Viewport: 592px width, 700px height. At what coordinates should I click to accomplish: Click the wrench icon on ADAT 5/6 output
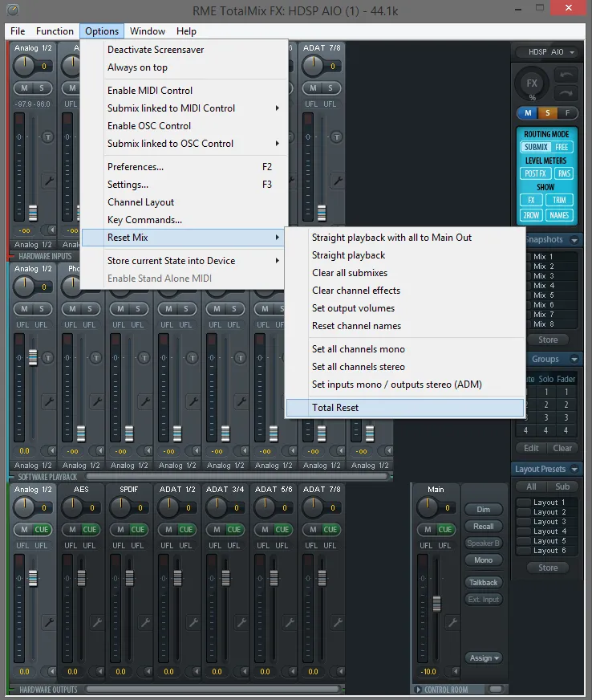290,622
